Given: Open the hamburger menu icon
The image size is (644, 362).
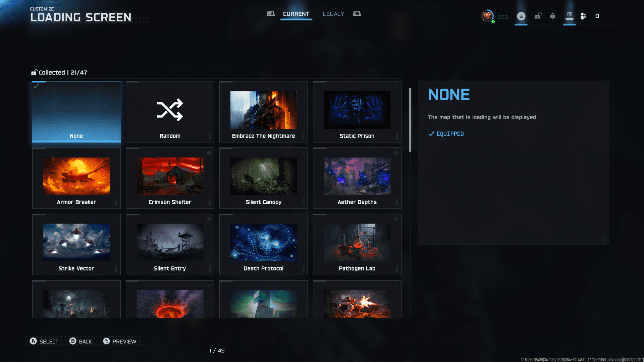Looking at the screenshot, I should 521,16.
